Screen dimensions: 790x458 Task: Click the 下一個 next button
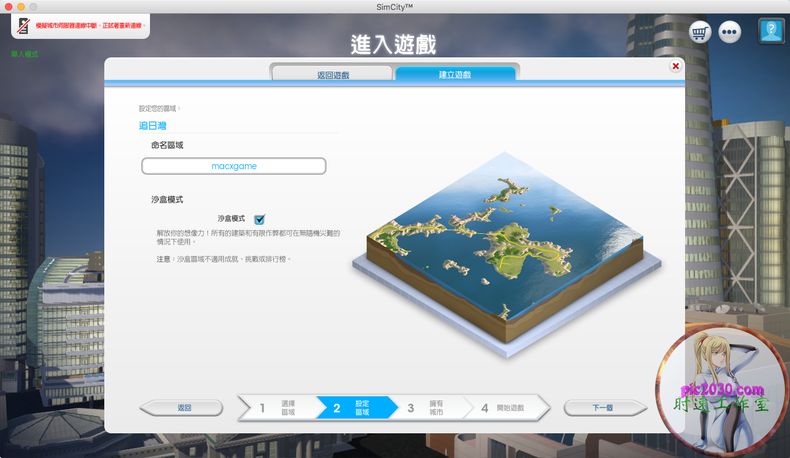[x=605, y=408]
